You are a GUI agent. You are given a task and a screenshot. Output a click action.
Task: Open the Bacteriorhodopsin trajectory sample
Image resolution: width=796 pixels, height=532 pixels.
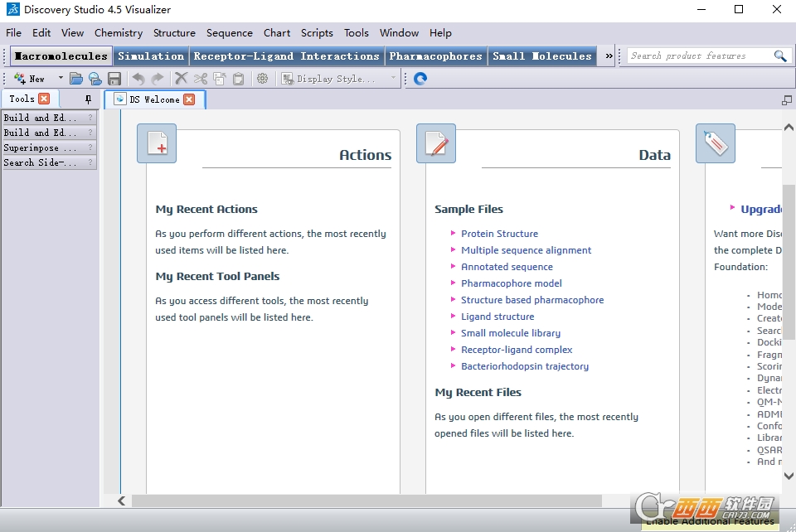point(524,366)
